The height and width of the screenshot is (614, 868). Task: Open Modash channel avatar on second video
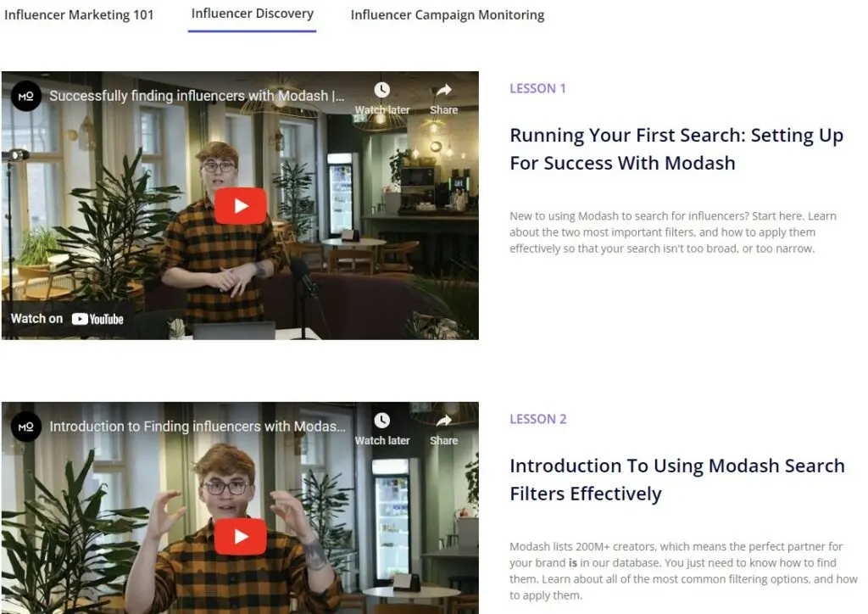26,427
